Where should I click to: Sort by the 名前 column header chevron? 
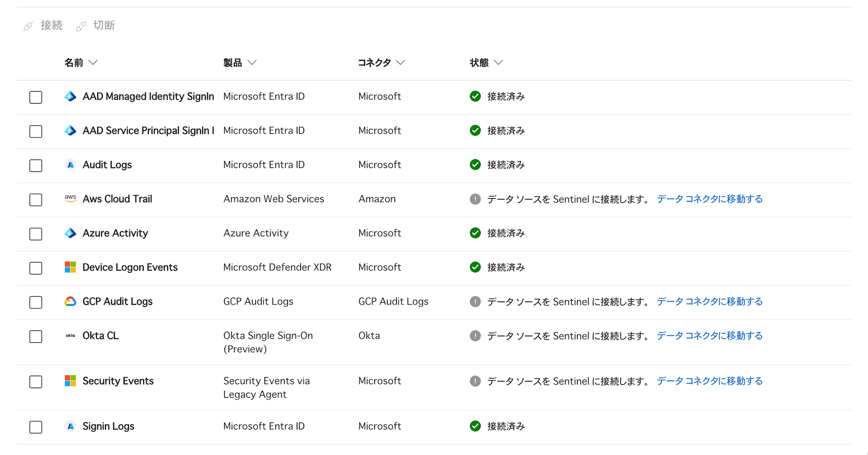click(x=93, y=62)
